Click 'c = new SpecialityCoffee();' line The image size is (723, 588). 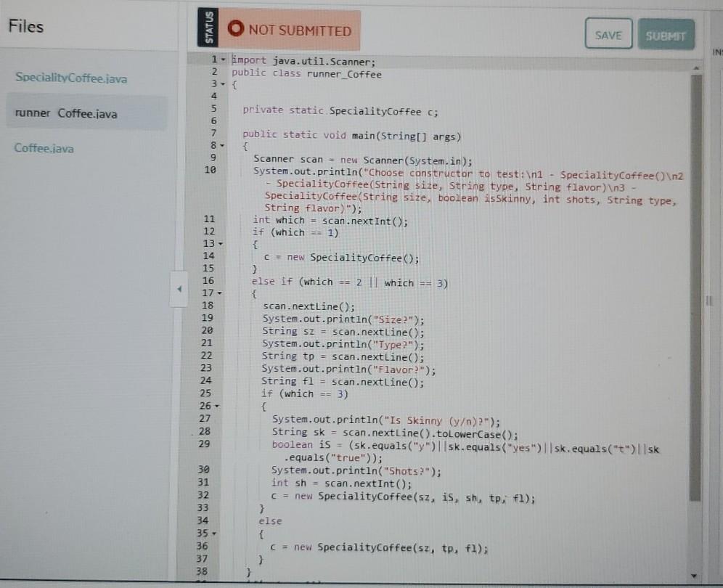(342, 257)
